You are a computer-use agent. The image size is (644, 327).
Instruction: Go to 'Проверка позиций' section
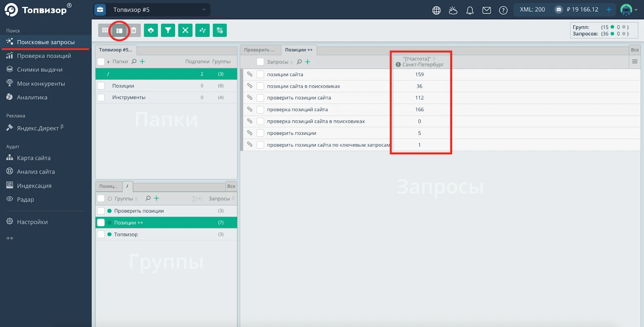(44, 56)
